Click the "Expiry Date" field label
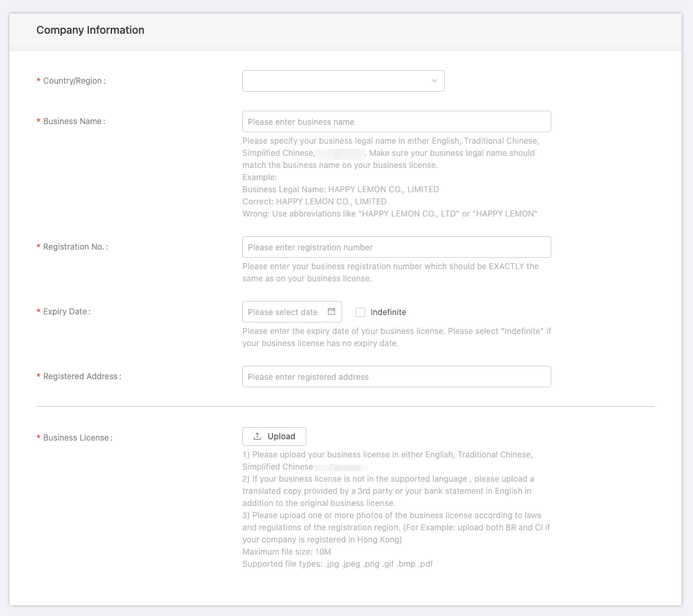Screen dimensions: 693x616 pyautogui.click(x=65, y=312)
